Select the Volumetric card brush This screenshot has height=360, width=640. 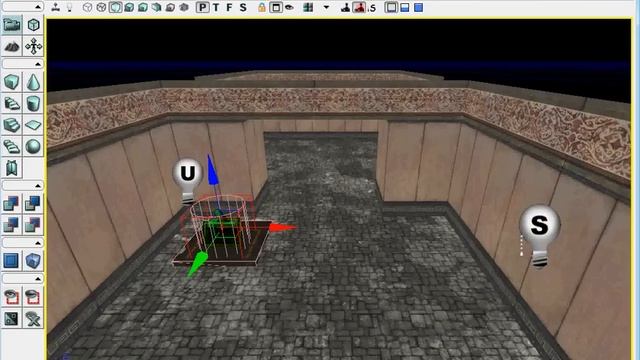tap(11, 168)
